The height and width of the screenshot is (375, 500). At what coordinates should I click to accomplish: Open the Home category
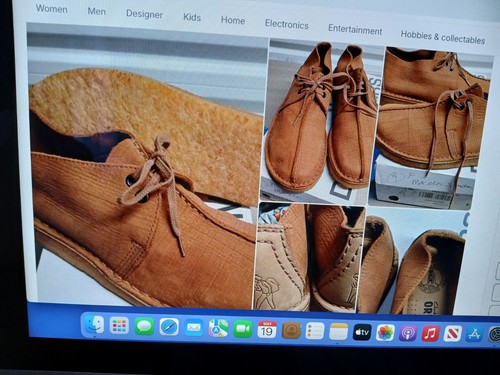[x=233, y=20]
